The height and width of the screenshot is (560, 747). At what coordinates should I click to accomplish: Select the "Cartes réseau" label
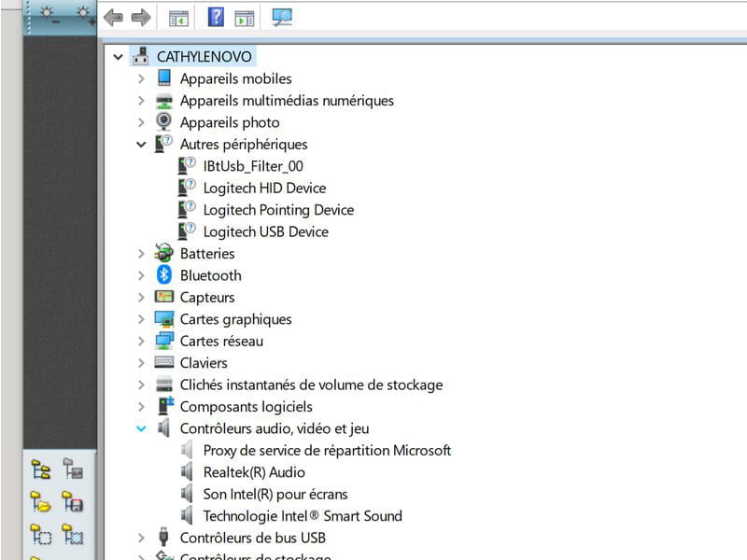point(221,342)
